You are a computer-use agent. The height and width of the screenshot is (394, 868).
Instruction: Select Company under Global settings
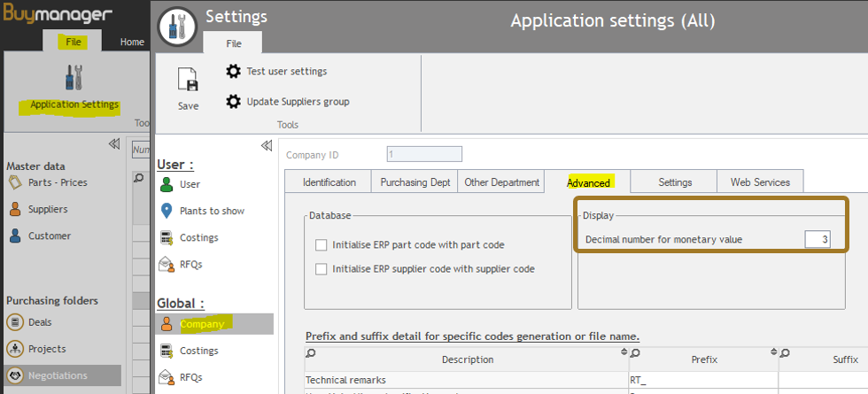[201, 324]
